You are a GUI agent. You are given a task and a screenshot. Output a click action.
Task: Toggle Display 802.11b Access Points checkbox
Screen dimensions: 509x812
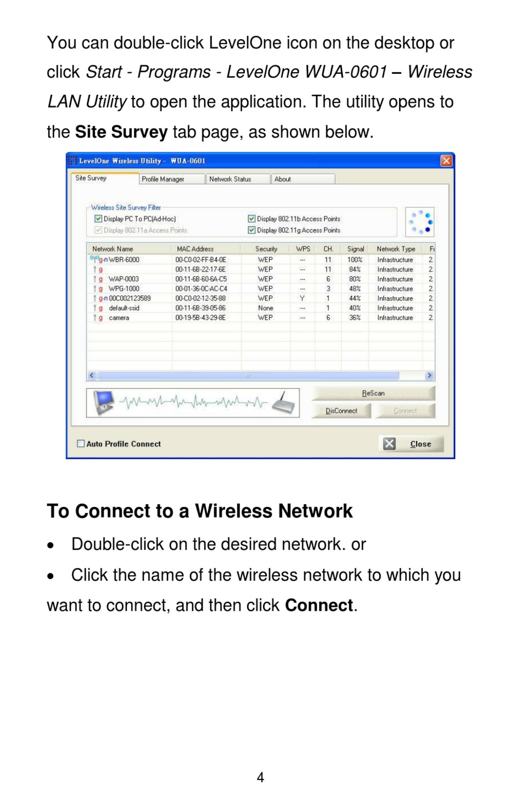pyautogui.click(x=251, y=218)
